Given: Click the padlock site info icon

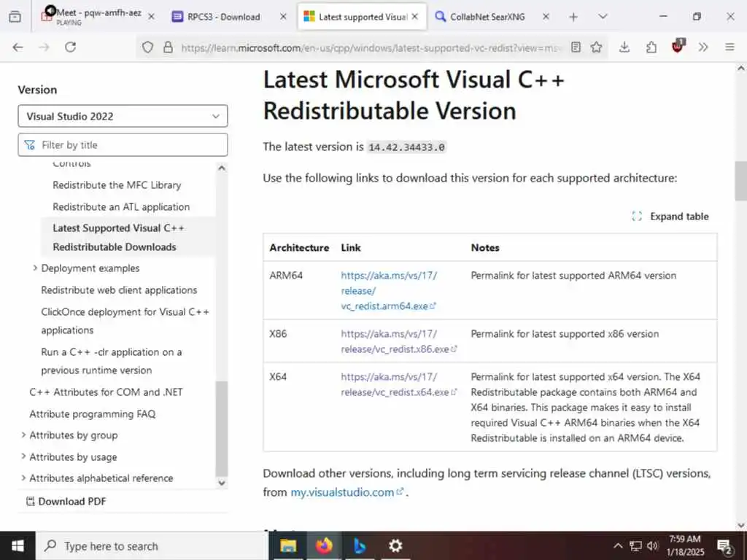Looking at the screenshot, I should pyautogui.click(x=169, y=47).
